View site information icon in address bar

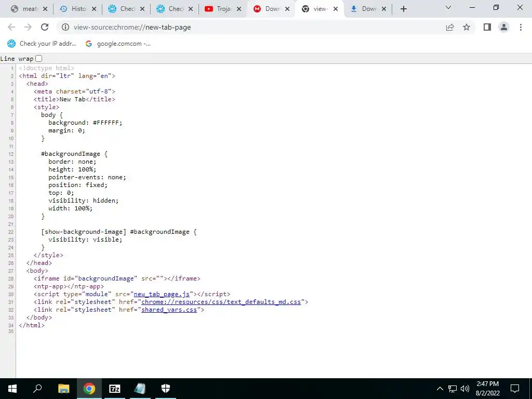[x=65, y=27]
